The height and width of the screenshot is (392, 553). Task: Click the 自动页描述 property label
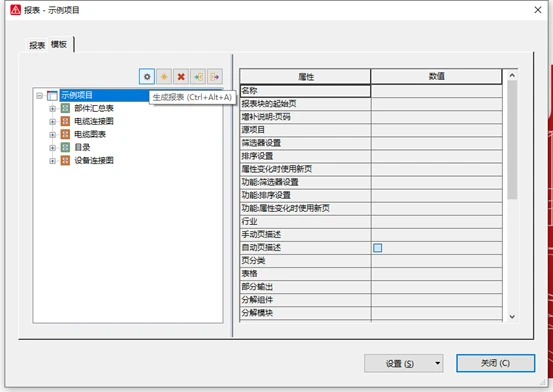(x=261, y=248)
